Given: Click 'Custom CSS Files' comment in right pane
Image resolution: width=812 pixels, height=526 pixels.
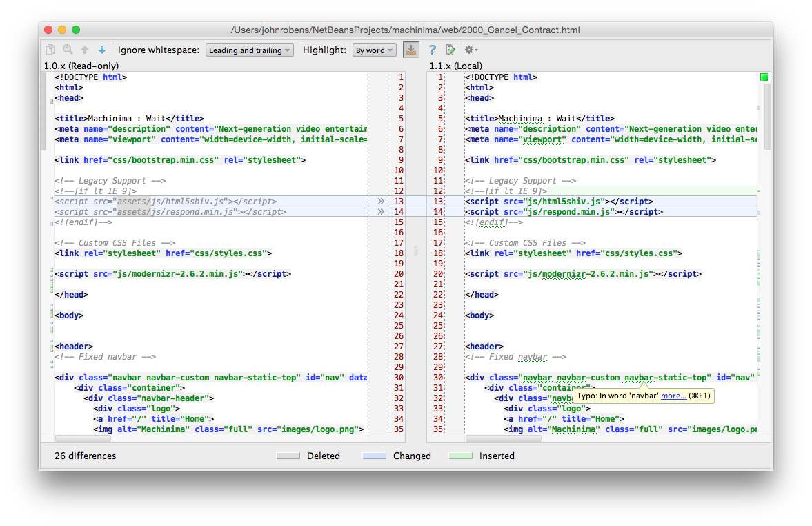Looking at the screenshot, I should pos(525,242).
